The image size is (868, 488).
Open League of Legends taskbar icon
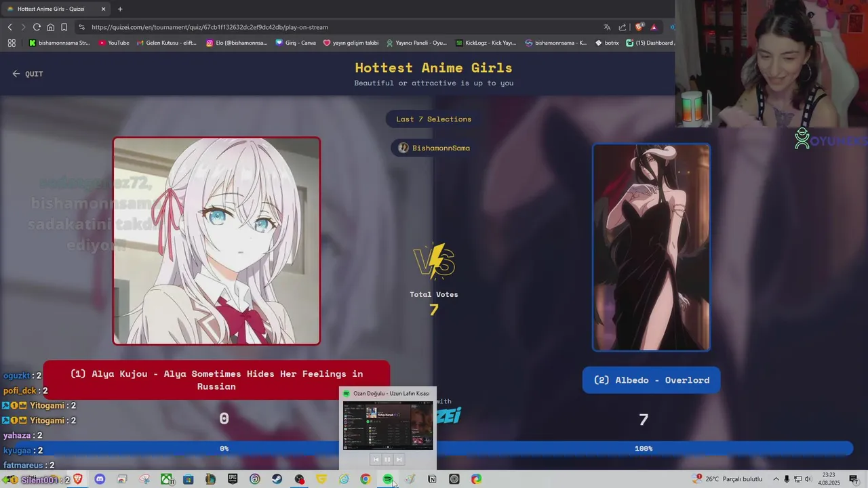(x=210, y=479)
